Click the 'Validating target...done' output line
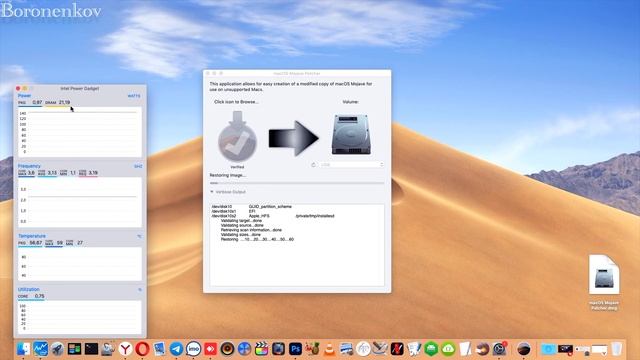 241,220
